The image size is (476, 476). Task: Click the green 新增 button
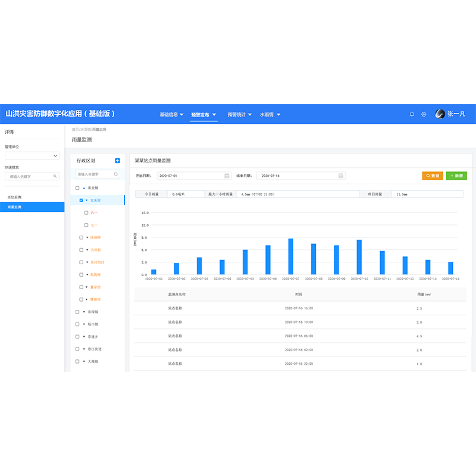(456, 176)
